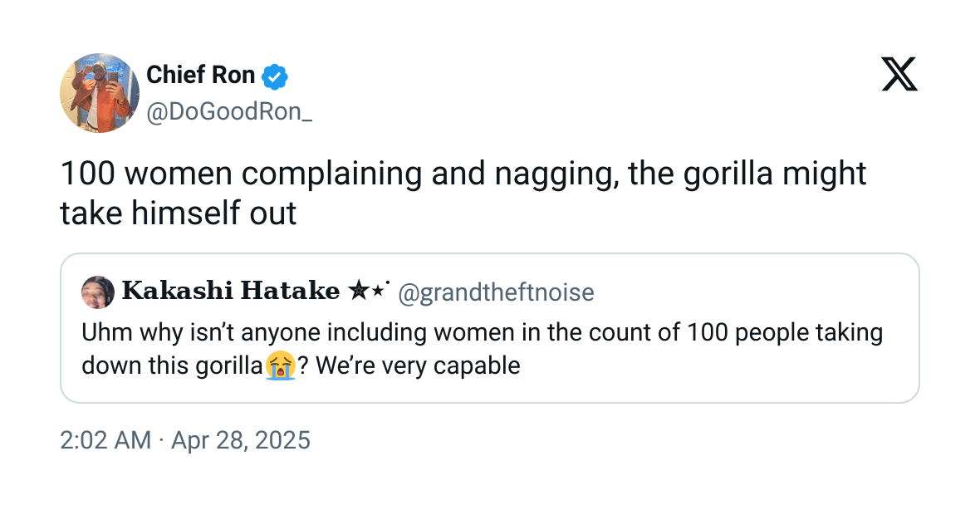Open the Kakashi Hatake display name
The width and height of the screenshot is (980, 510).
[231, 292]
